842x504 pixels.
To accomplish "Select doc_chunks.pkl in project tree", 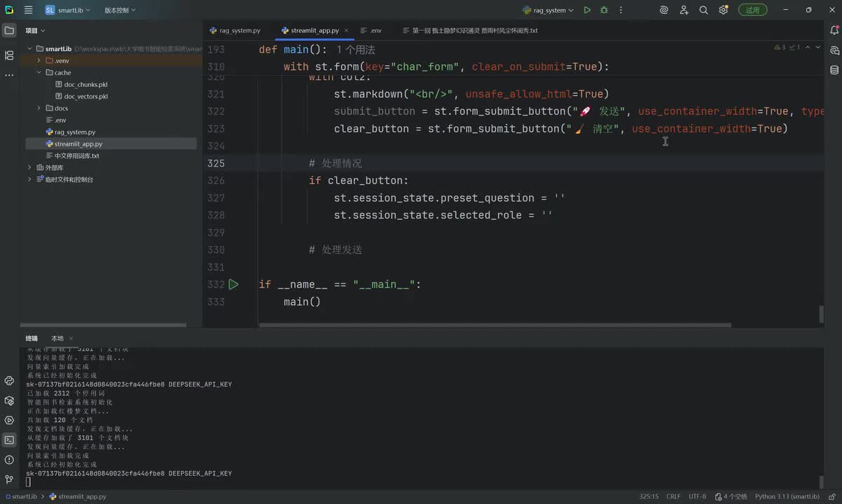I will click(x=81, y=85).
